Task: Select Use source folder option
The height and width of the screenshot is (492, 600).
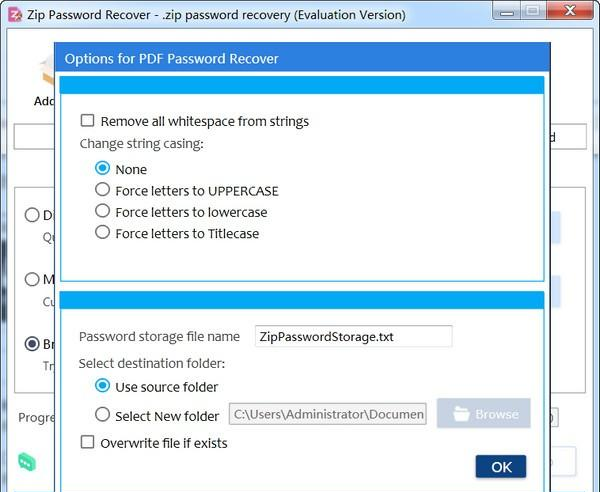Action: point(102,386)
